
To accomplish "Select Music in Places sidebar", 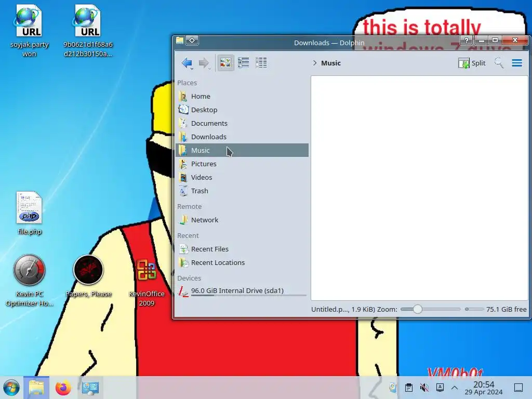I will 242,150.
